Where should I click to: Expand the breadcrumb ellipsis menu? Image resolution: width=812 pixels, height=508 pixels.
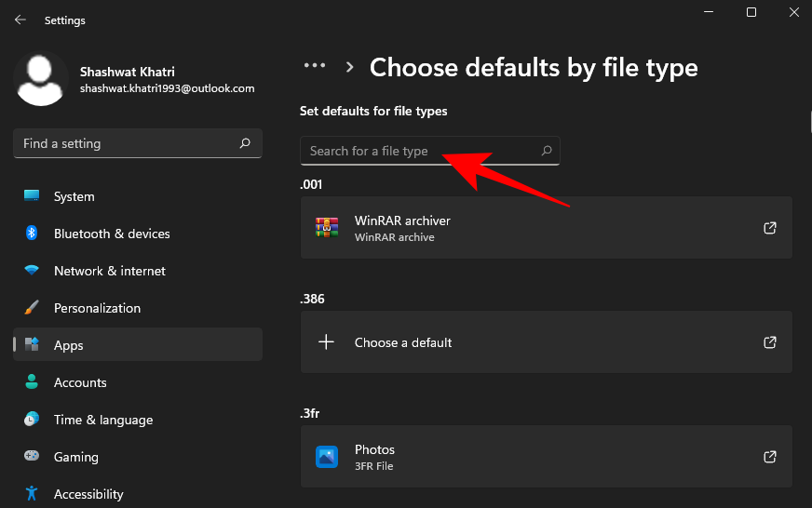(x=315, y=66)
